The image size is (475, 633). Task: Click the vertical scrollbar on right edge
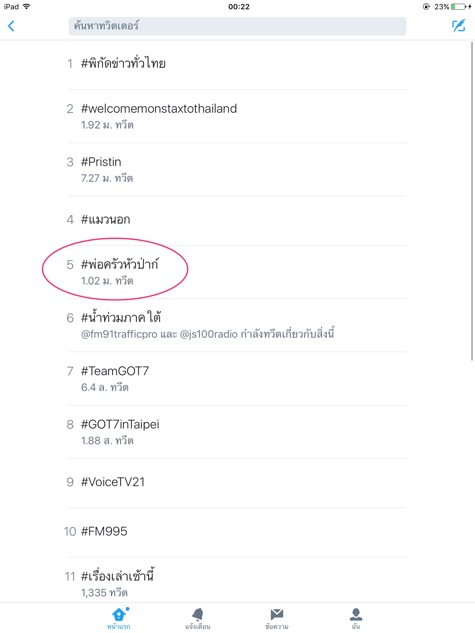(x=472, y=201)
